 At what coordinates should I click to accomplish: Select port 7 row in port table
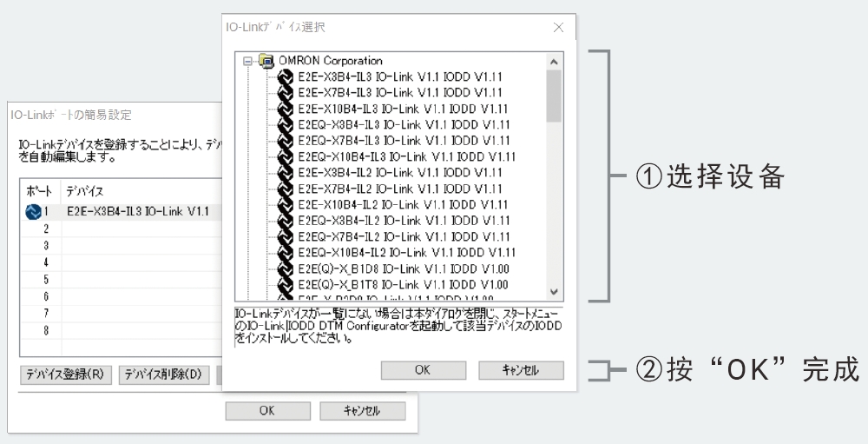point(122,314)
